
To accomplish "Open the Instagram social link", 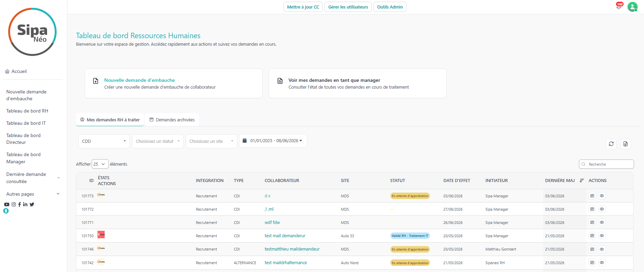I will click(x=14, y=205).
